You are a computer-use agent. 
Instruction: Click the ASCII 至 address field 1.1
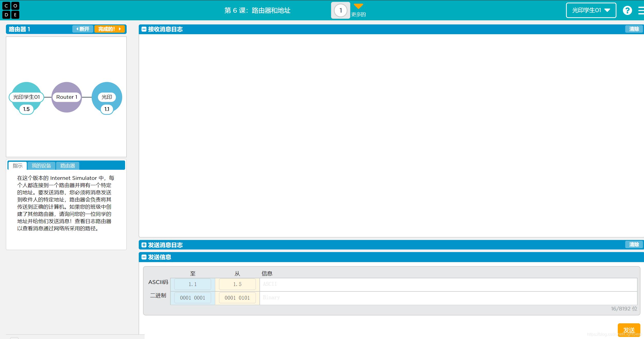point(193,284)
